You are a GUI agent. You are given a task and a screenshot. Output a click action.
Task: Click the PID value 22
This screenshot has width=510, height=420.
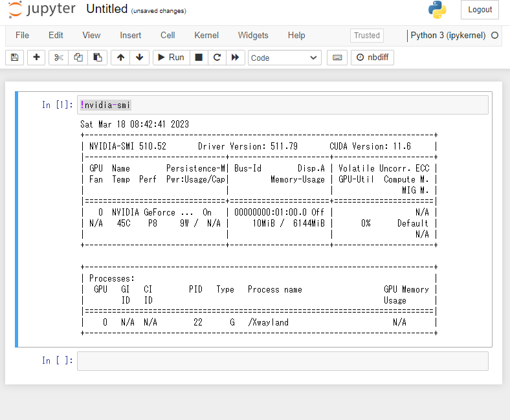198,322
